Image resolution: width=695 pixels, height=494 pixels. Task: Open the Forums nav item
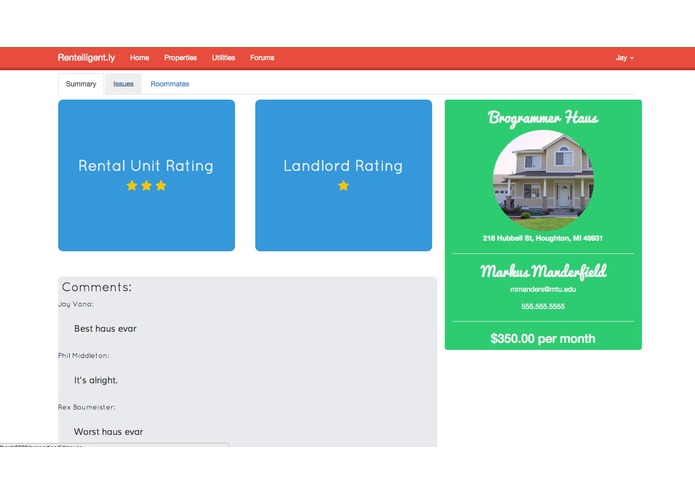[x=262, y=58]
